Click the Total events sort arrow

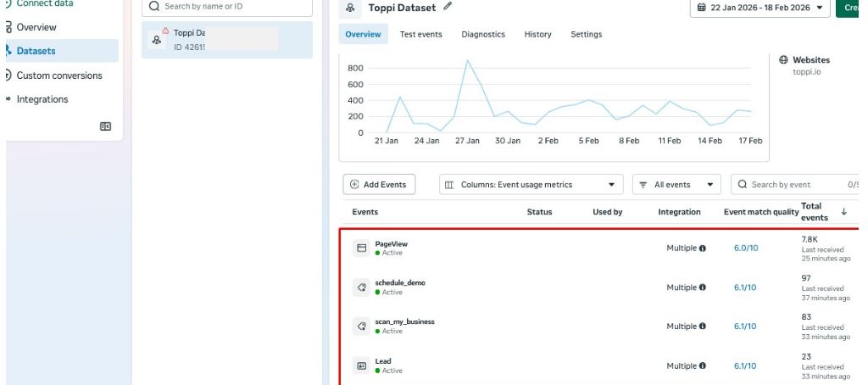pos(843,212)
